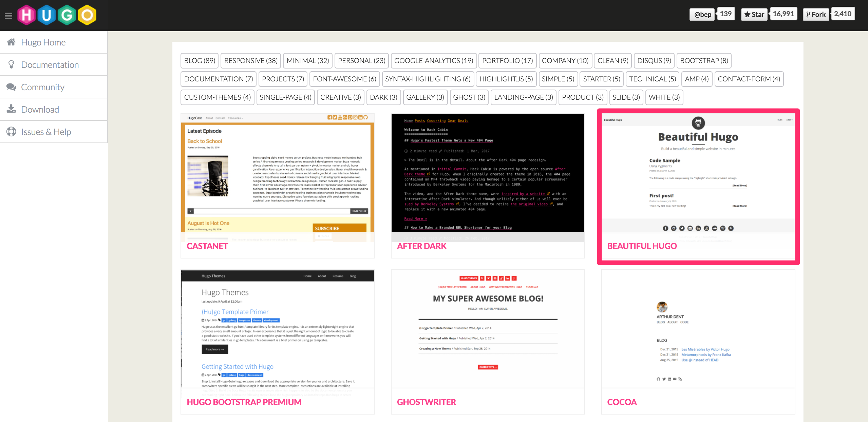Select DOCUMENTATION (7) tag

(219, 79)
